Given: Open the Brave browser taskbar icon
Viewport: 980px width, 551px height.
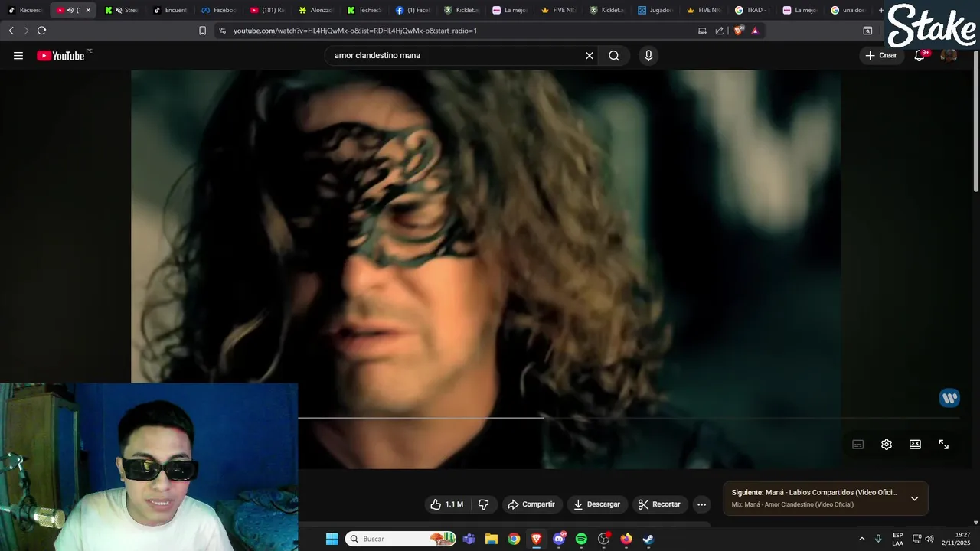Looking at the screenshot, I should [x=536, y=539].
